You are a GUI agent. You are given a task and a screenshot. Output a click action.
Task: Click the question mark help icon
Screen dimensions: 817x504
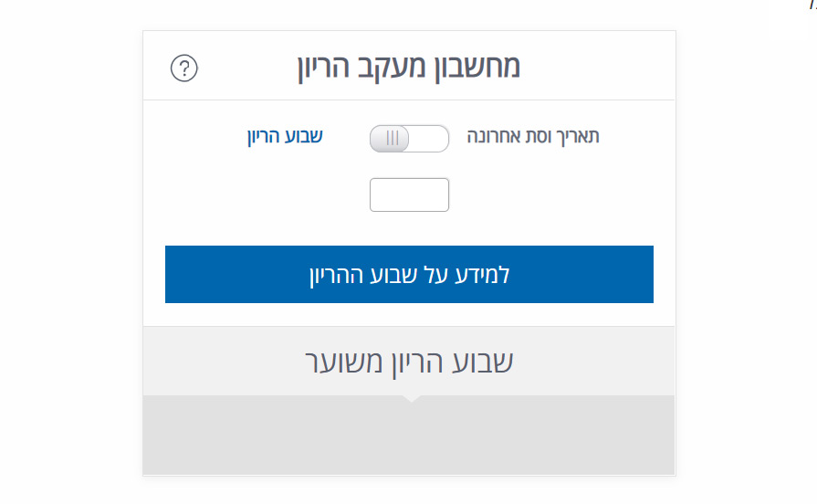[x=184, y=68]
